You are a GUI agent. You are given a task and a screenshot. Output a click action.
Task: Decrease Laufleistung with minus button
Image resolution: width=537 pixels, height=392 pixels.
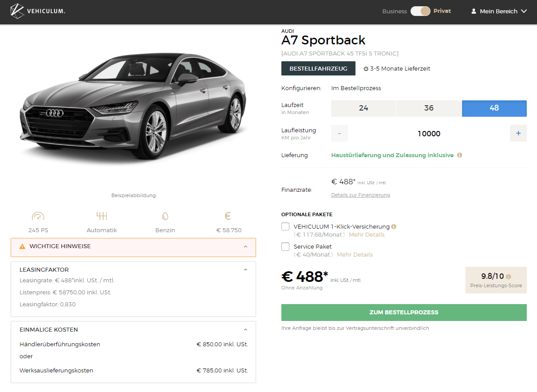point(340,133)
